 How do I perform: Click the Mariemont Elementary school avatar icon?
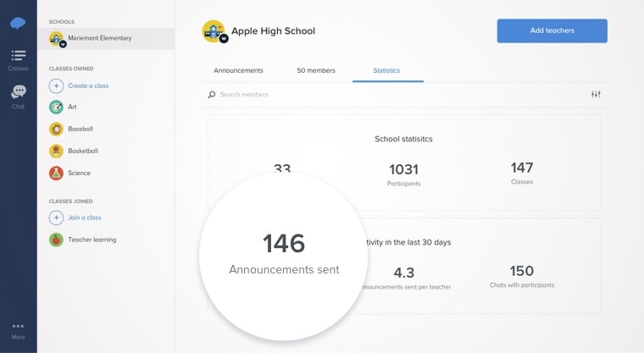click(57, 39)
